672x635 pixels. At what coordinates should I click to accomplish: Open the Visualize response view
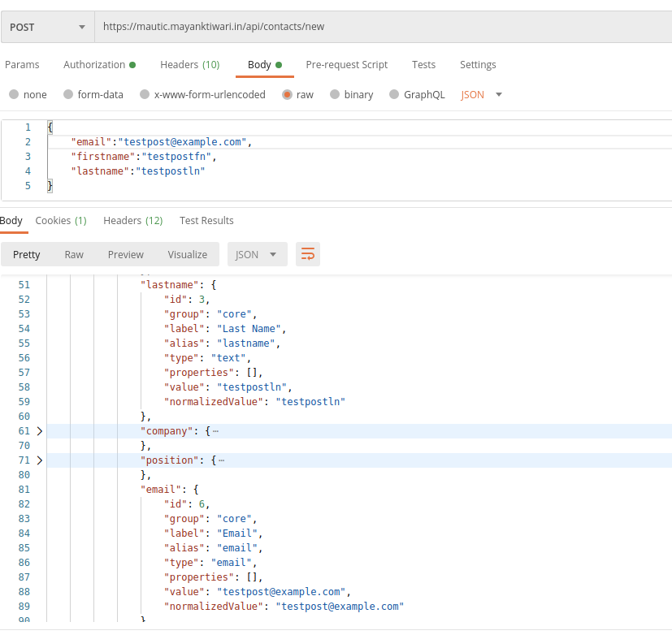click(x=187, y=255)
